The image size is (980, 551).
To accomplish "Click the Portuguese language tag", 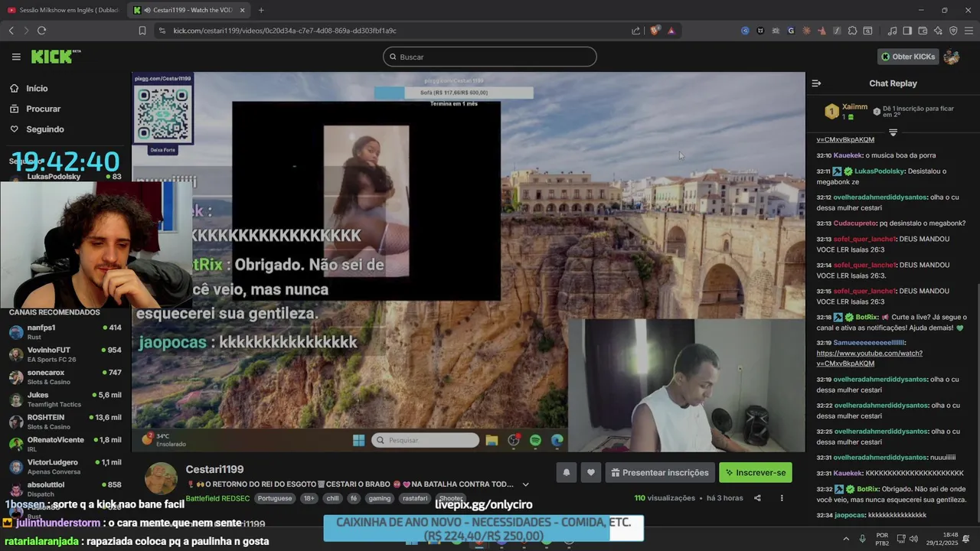I will [x=275, y=498].
